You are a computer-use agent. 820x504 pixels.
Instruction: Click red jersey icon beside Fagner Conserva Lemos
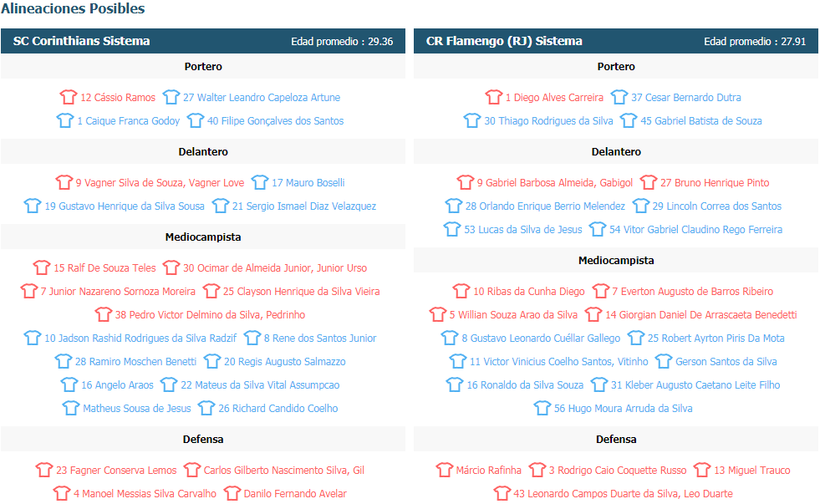tap(44, 470)
